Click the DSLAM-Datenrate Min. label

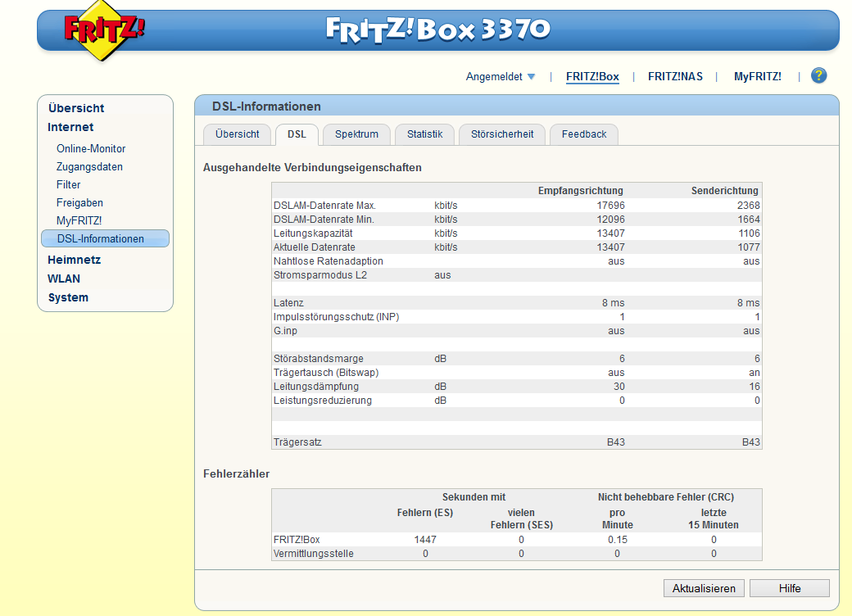point(324,220)
